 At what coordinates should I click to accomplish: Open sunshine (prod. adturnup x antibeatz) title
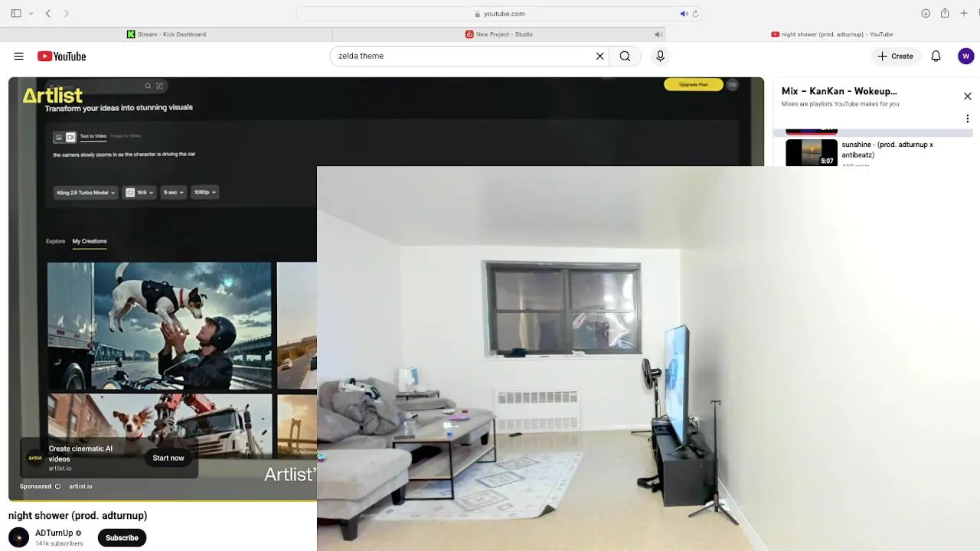(887, 149)
